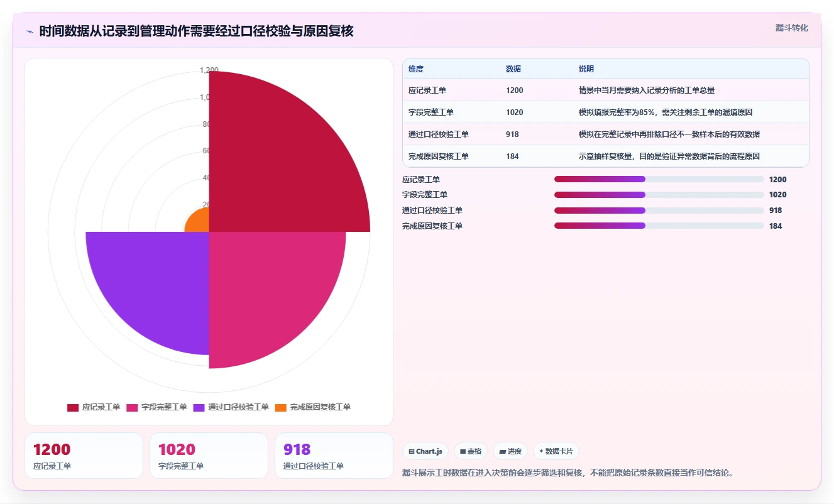834x504 pixels.
Task: Click 完成原因复核工单 label beside progress bar
Action: [x=432, y=226]
